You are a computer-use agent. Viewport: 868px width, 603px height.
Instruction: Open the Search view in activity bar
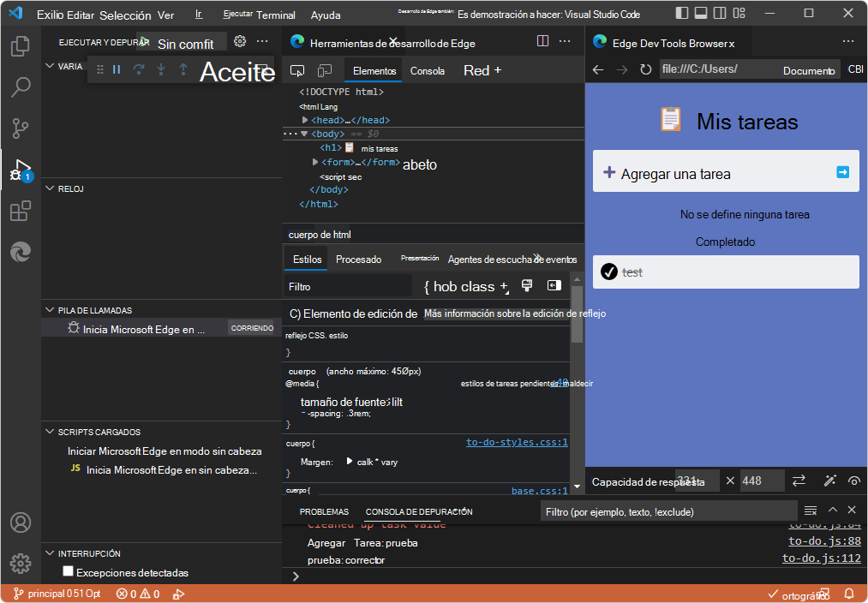(21, 87)
